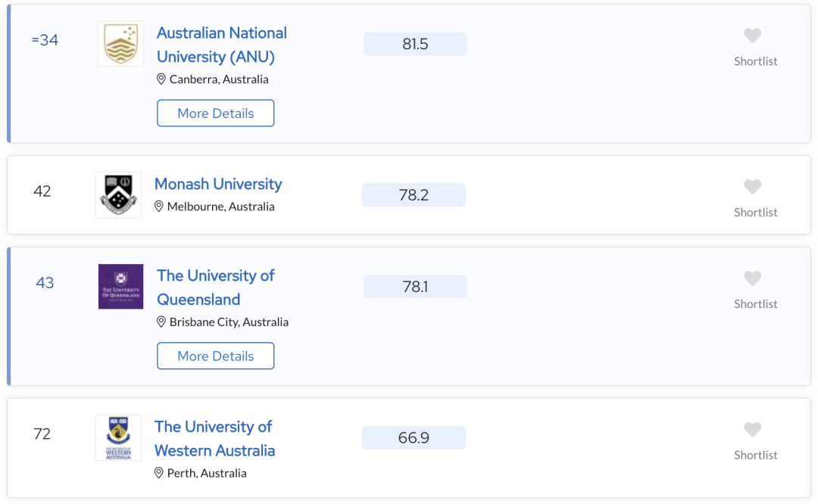Open More Details for ANU
This screenshot has width=818, height=504.
click(216, 114)
